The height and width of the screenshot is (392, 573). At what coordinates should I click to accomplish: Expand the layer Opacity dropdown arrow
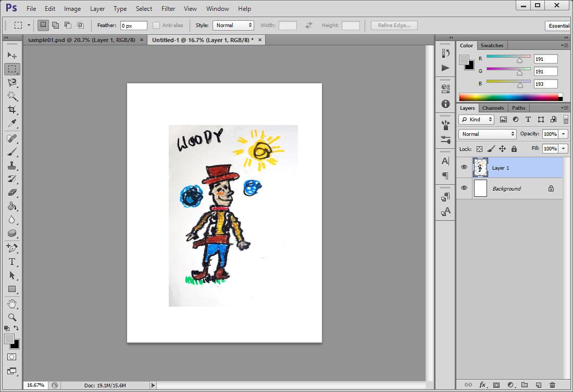coord(562,134)
